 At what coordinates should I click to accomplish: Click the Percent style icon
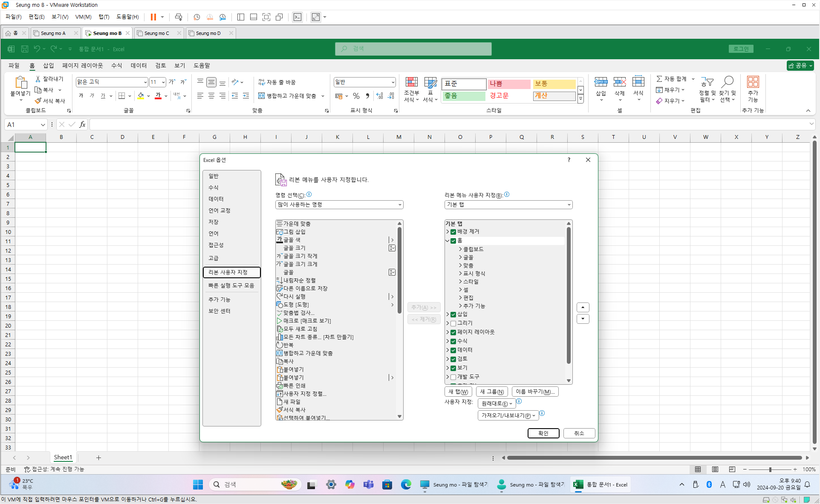click(356, 96)
